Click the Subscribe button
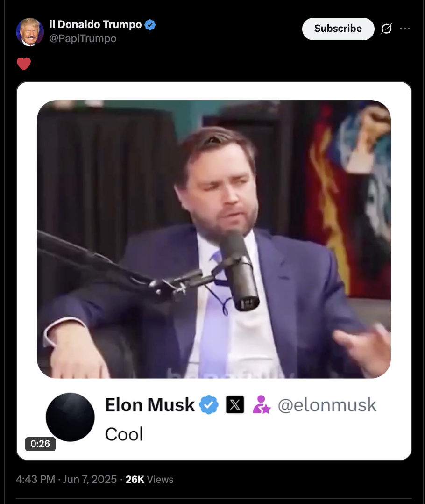 coord(338,29)
